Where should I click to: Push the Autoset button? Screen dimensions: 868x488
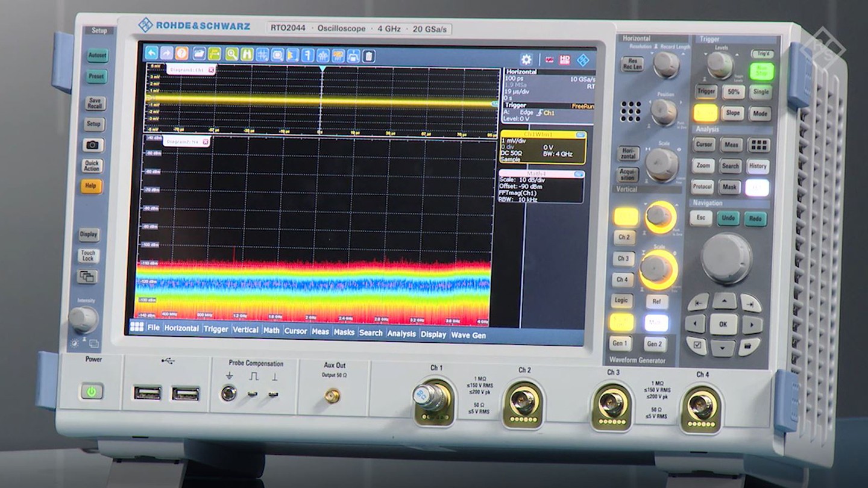click(x=97, y=55)
